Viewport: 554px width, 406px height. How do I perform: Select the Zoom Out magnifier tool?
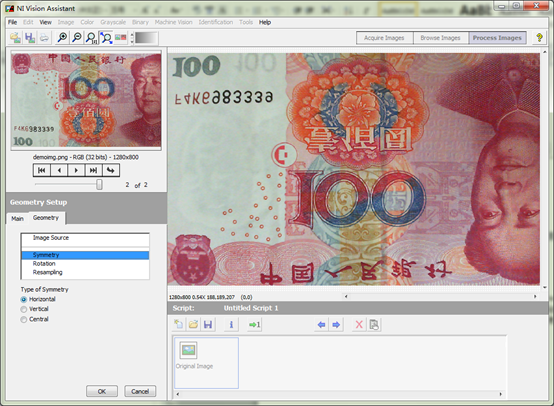point(77,37)
